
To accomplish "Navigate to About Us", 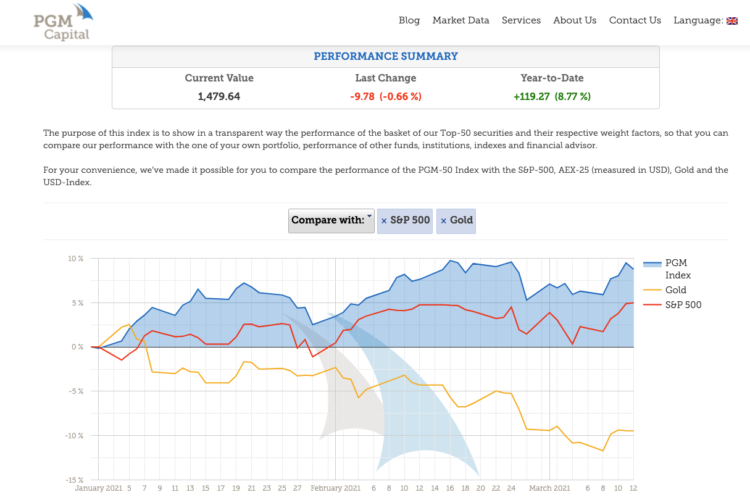I will point(574,20).
